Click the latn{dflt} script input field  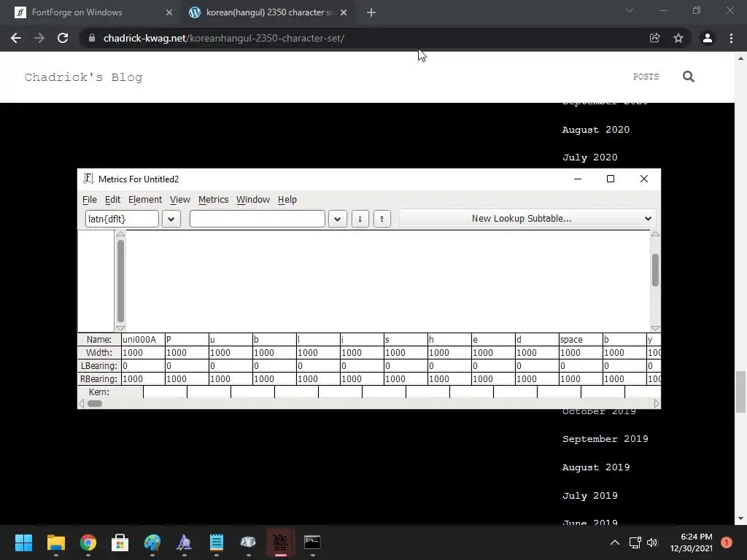(x=122, y=219)
